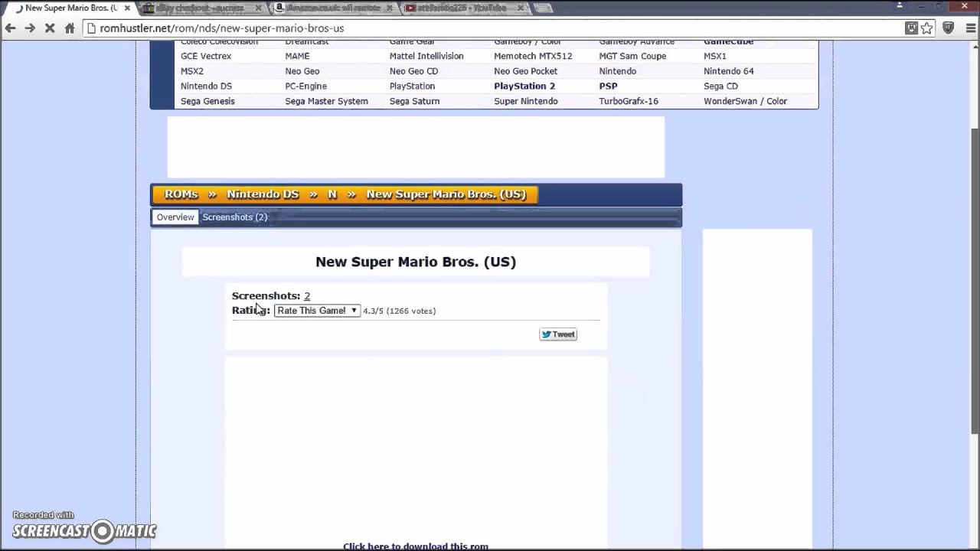Open the PlayStation link

(x=412, y=86)
